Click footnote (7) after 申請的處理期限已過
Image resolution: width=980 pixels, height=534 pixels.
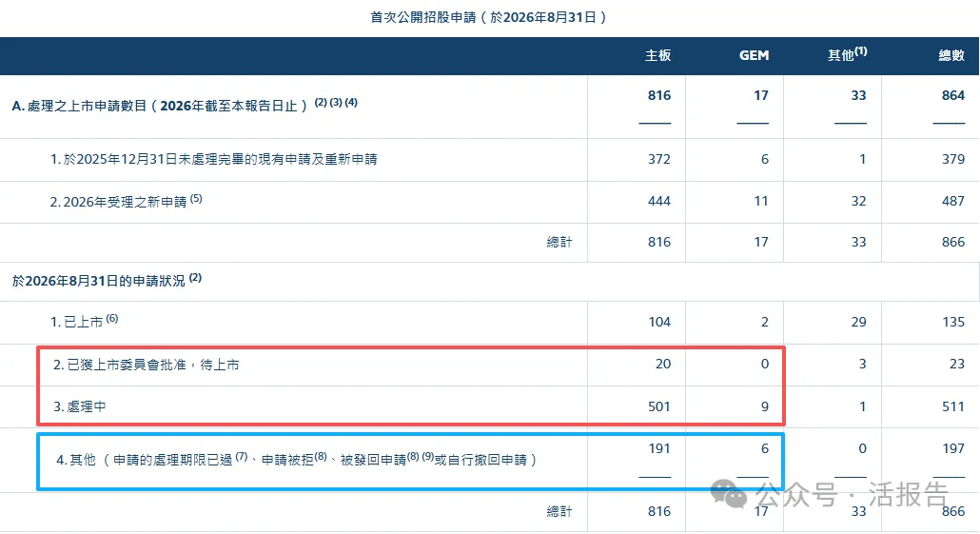coord(242,457)
